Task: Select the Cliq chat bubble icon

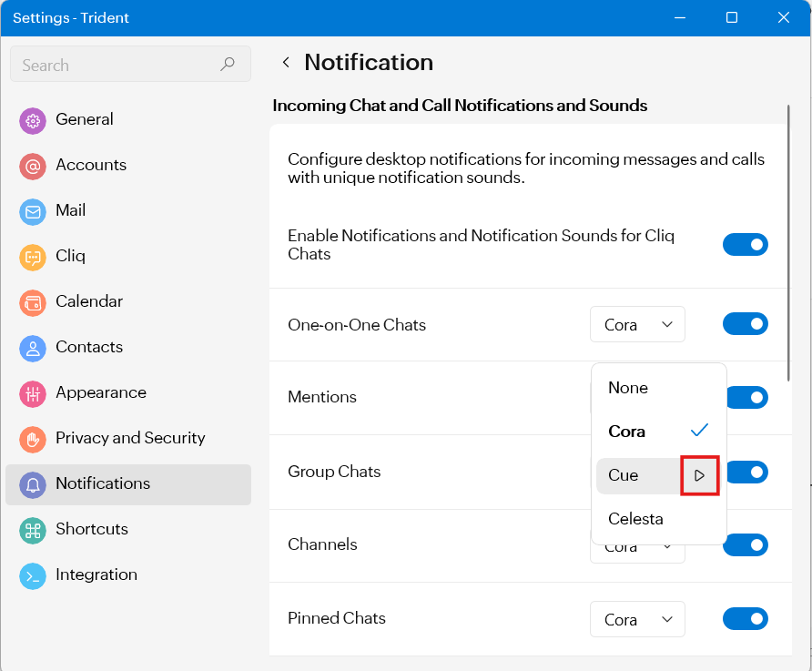Action: pyautogui.click(x=33, y=257)
